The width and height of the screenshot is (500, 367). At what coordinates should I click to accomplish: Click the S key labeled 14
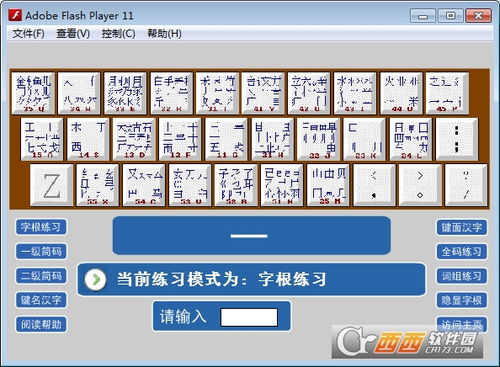tap(88, 139)
